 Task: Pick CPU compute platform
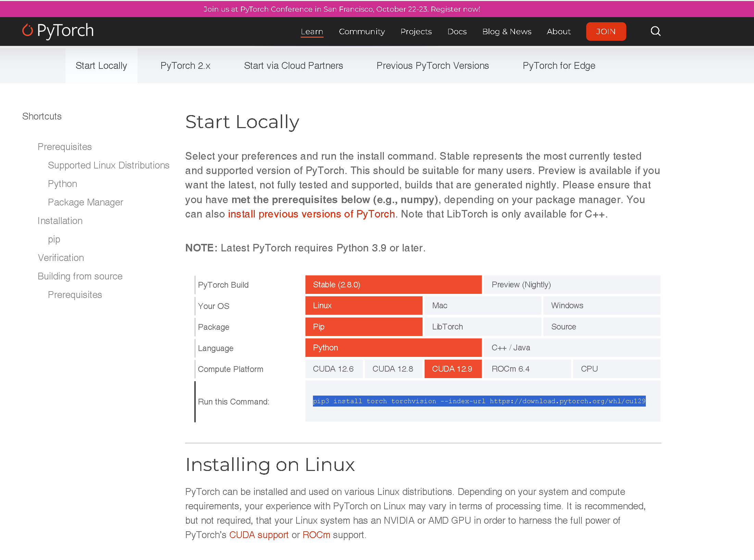(617, 369)
